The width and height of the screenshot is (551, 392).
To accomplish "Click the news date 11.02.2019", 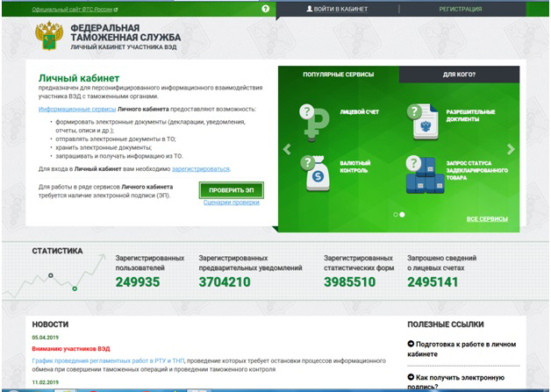I will (x=46, y=382).
